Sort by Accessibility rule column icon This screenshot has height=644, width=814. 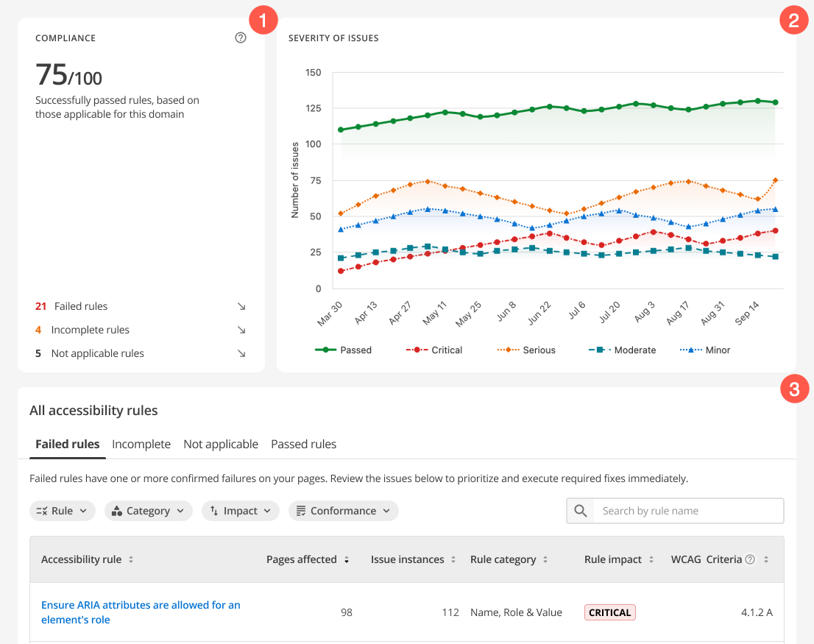coord(131,560)
